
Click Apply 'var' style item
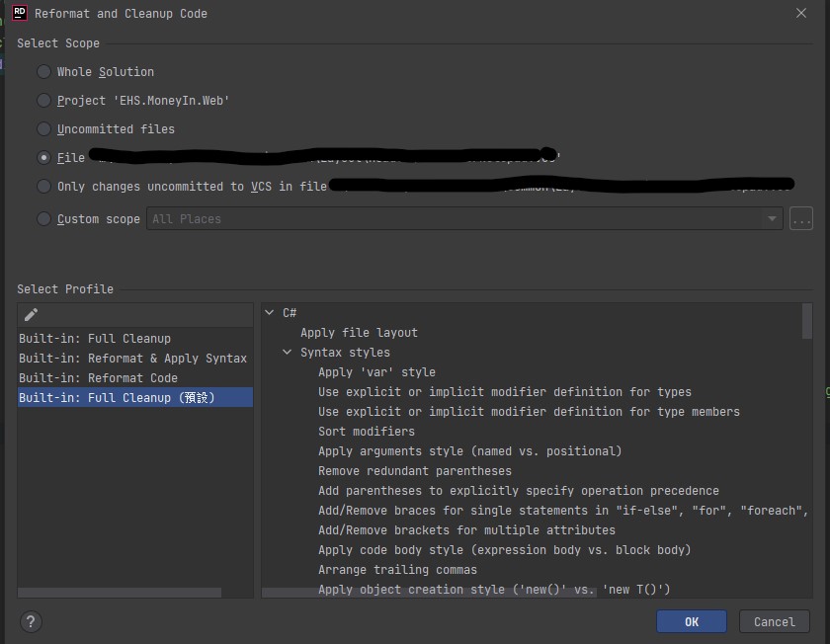[x=376, y=372]
